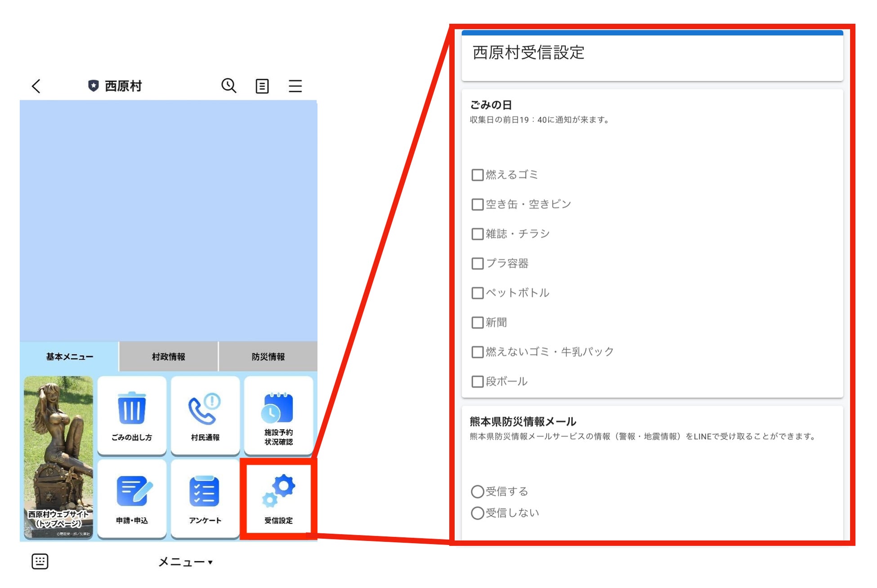Viewport: 877px width, 588px height.
Task: Switch to 防災情報 tab
Action: click(268, 356)
